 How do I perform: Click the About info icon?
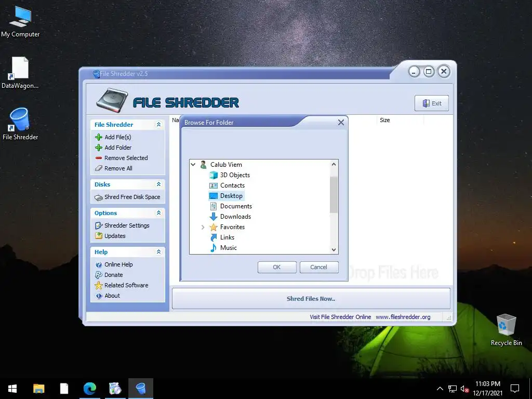pos(98,296)
